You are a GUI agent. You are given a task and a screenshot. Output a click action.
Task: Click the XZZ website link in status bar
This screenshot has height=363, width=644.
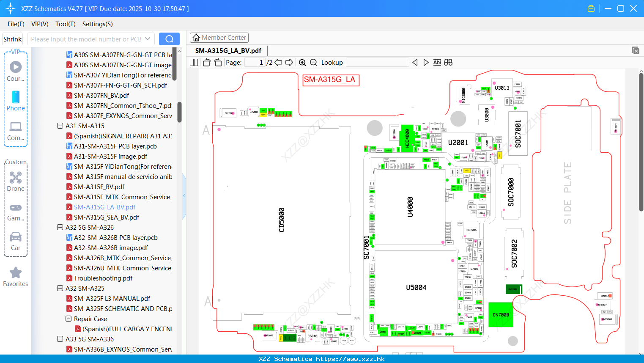coord(350,359)
